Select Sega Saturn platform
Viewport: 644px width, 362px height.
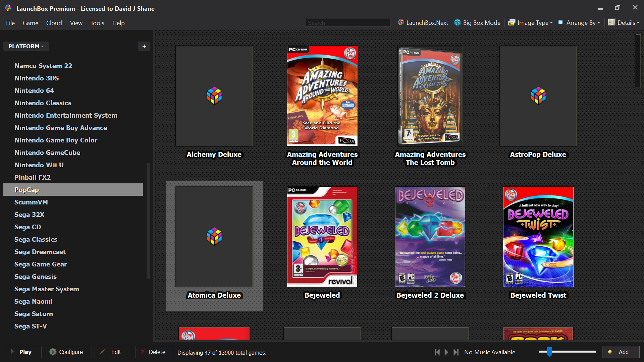[x=34, y=314]
